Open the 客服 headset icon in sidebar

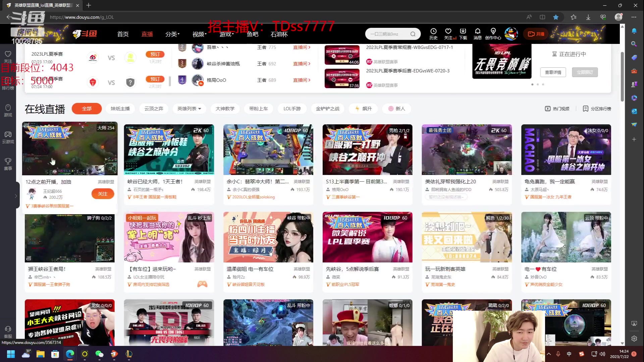click(8, 329)
